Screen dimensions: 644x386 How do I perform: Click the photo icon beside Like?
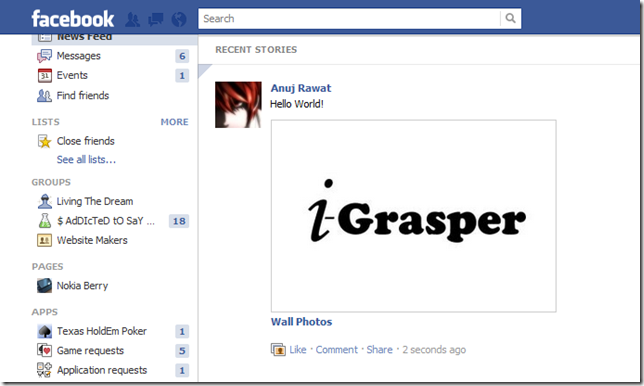point(278,350)
